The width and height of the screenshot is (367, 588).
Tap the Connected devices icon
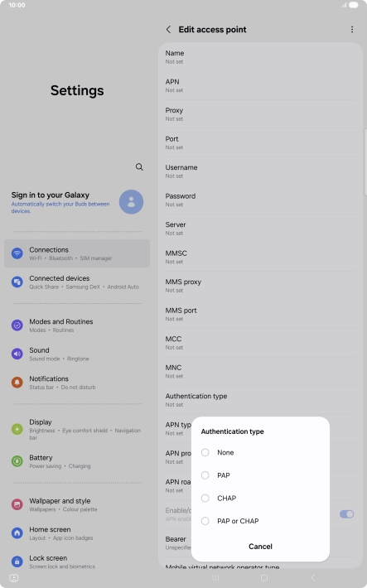(17, 282)
